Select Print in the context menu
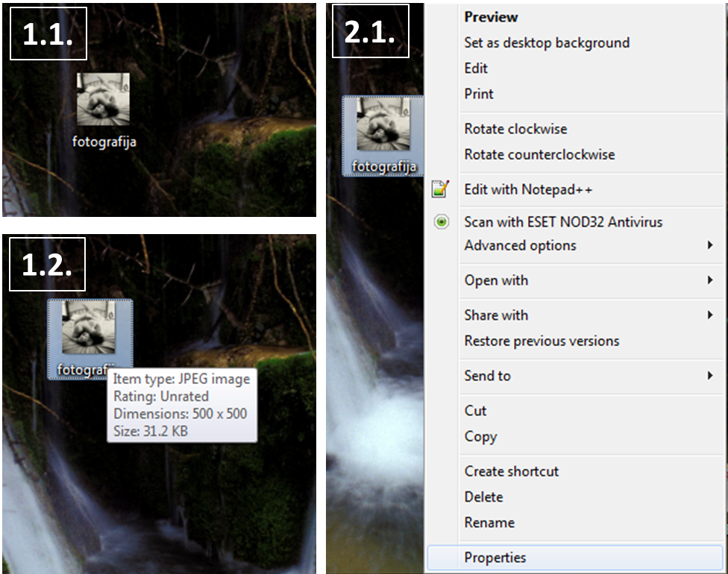The height and width of the screenshot is (574, 728). pos(479,94)
